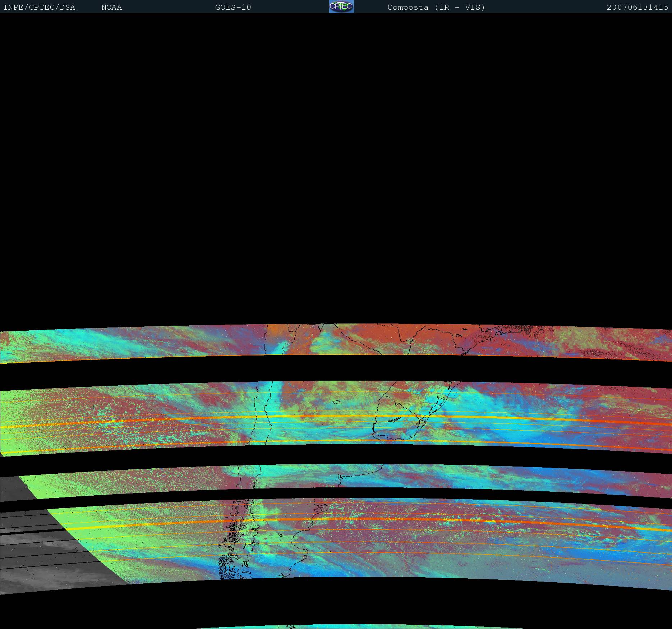The width and height of the screenshot is (672, 629).
Task: Click the INPE/CPTEC/DSA header text
Action: 39,7
